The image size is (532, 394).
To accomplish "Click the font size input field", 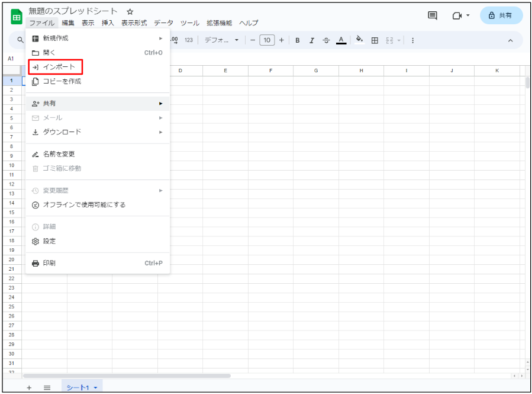I will 267,40.
